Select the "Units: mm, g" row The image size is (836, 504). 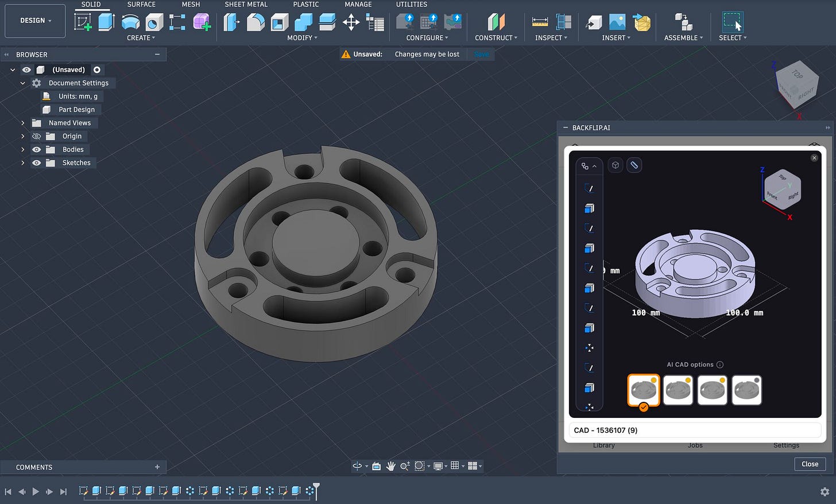click(72, 96)
